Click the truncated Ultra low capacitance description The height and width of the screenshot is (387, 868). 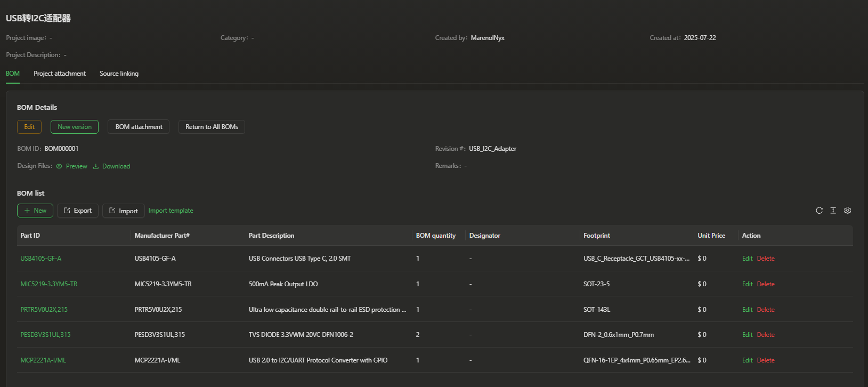[327, 310]
